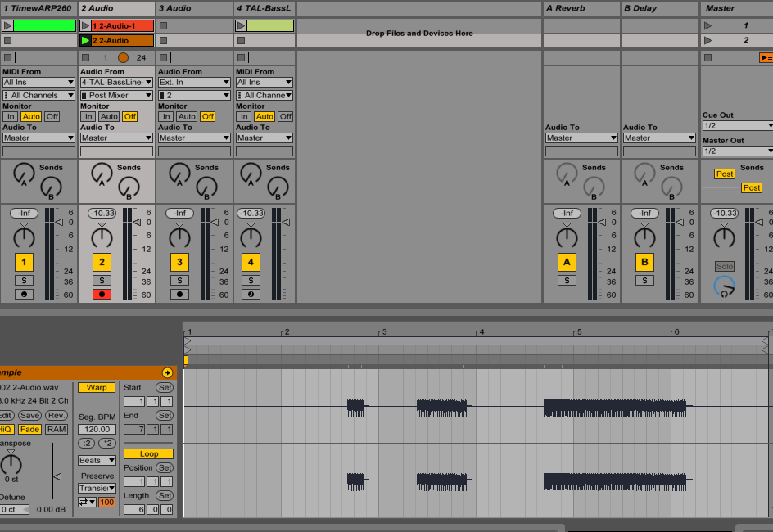
Task: Double tempo with *2 button
Action: click(107, 443)
